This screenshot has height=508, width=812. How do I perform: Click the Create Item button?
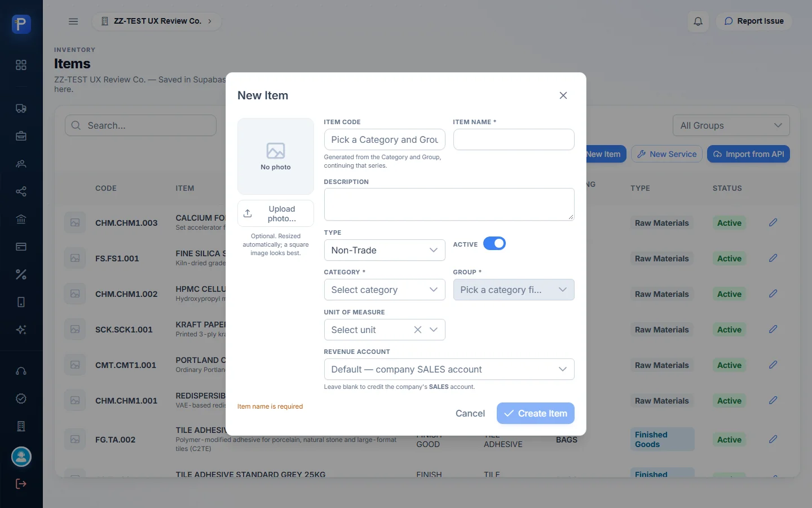[x=536, y=413]
